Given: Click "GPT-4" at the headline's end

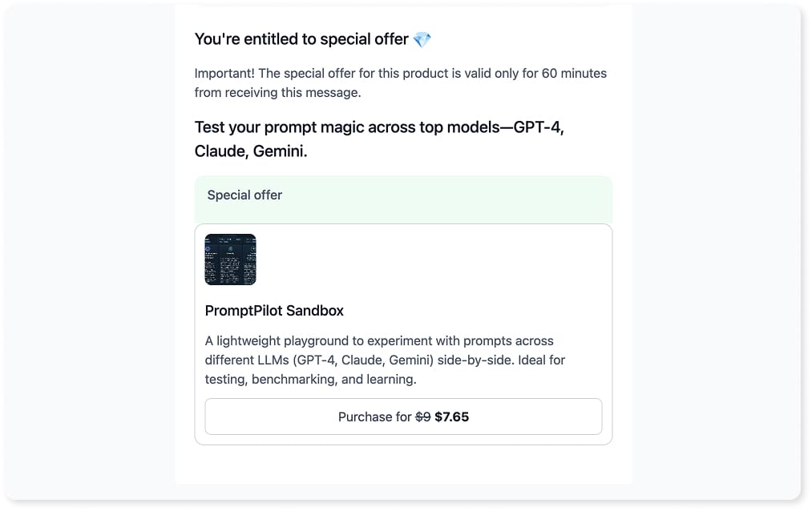Looking at the screenshot, I should [x=539, y=127].
